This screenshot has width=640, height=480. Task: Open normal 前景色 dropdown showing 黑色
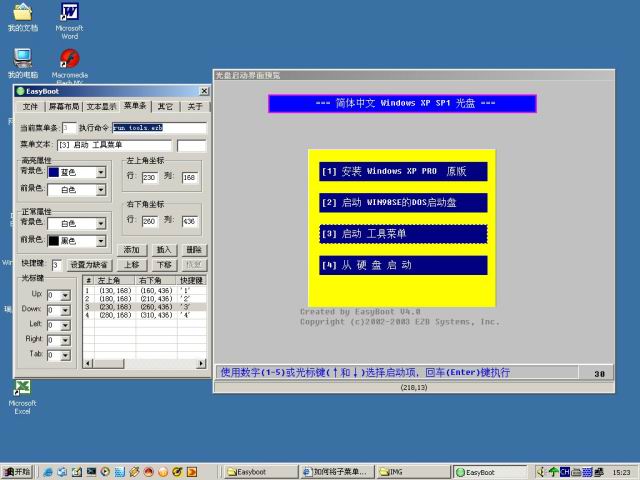(101, 241)
